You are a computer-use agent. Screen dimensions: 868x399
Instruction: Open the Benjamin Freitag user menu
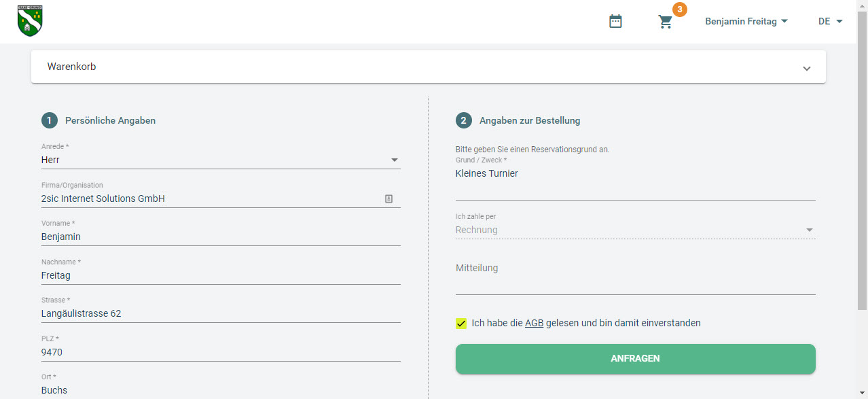click(746, 22)
